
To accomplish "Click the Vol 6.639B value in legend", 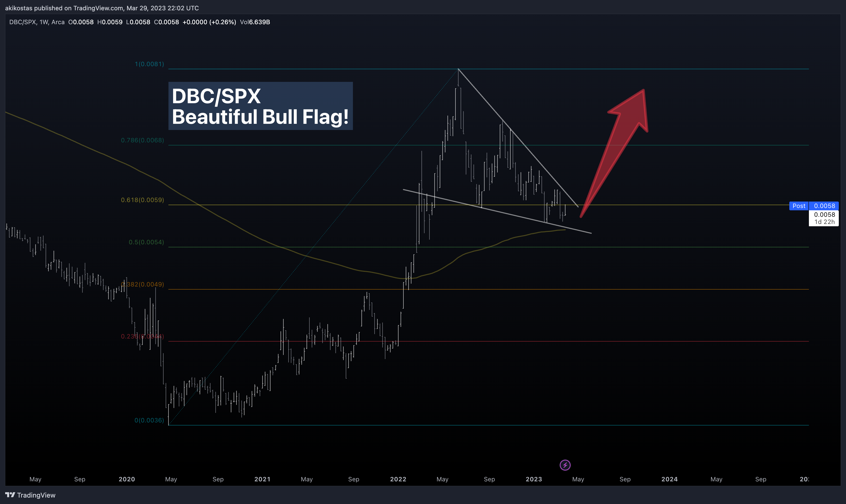I will click(255, 22).
